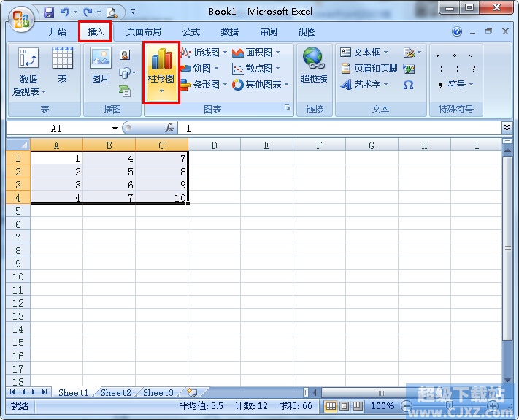The height and width of the screenshot is (420, 519).
Task: Switch to the 页面布局 tab
Action: 143,32
